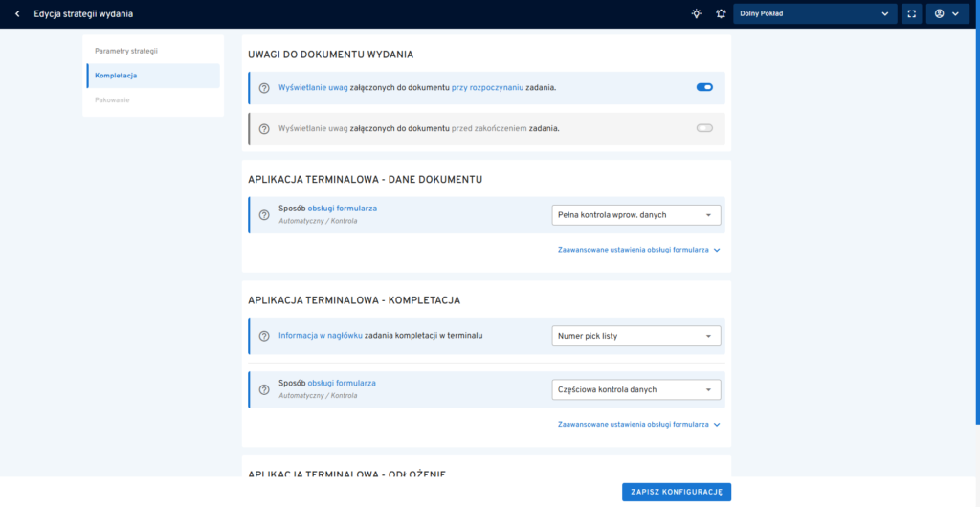Click help icon for przed zakończeniem setting
The width and height of the screenshot is (980, 507).
pos(264,128)
